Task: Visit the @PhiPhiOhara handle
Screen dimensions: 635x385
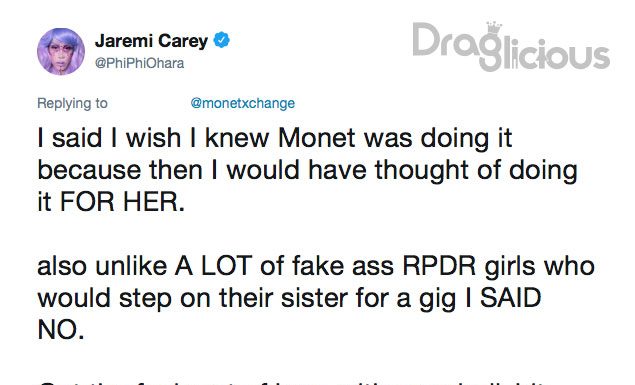Action: point(139,63)
